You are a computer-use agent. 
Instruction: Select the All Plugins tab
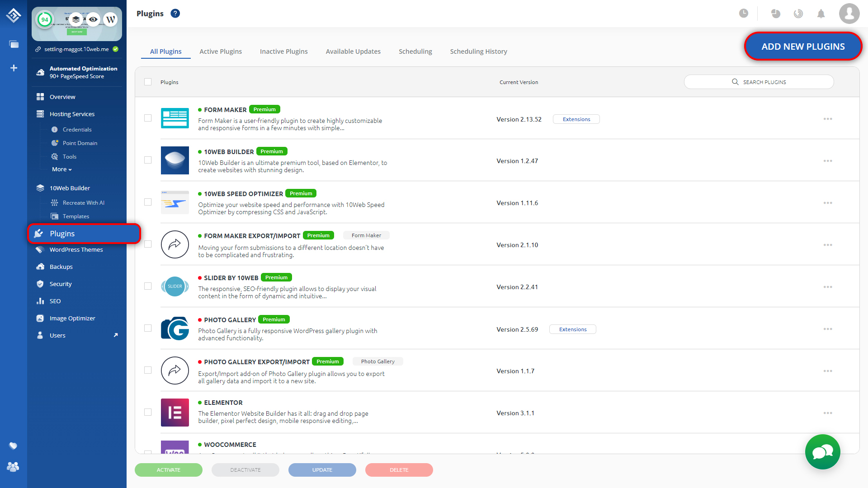pyautogui.click(x=166, y=52)
